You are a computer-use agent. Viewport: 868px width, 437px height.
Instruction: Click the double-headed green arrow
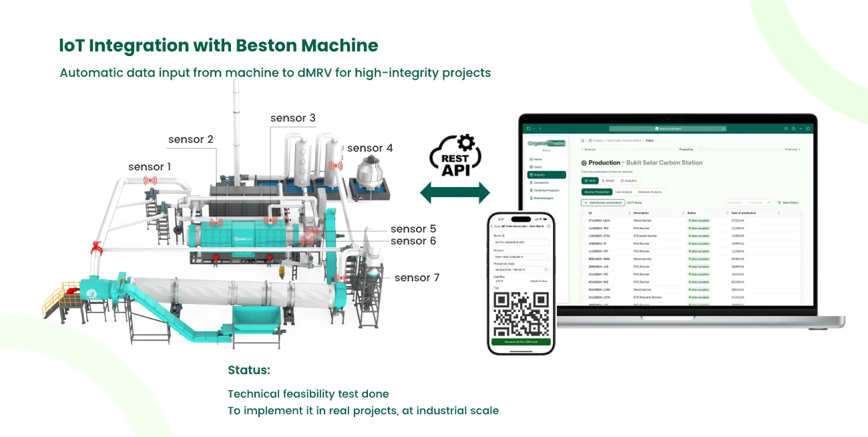pyautogui.click(x=455, y=194)
